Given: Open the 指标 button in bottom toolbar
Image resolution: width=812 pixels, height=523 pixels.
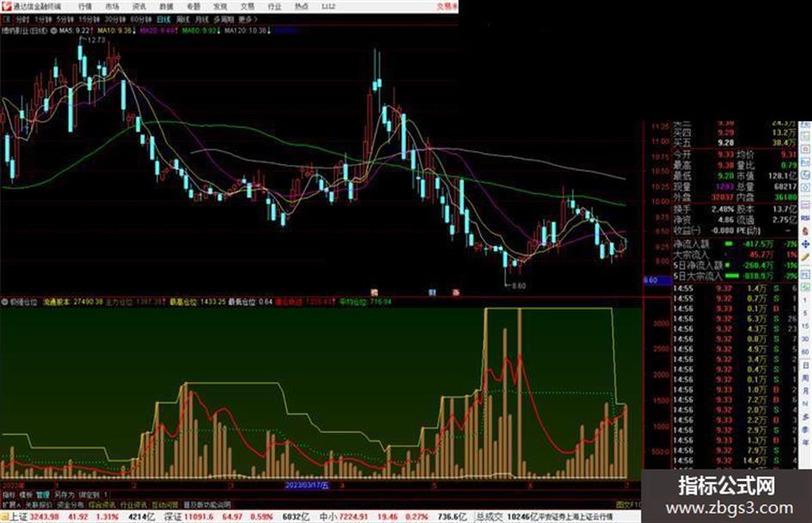Looking at the screenshot, I should click(x=9, y=495).
